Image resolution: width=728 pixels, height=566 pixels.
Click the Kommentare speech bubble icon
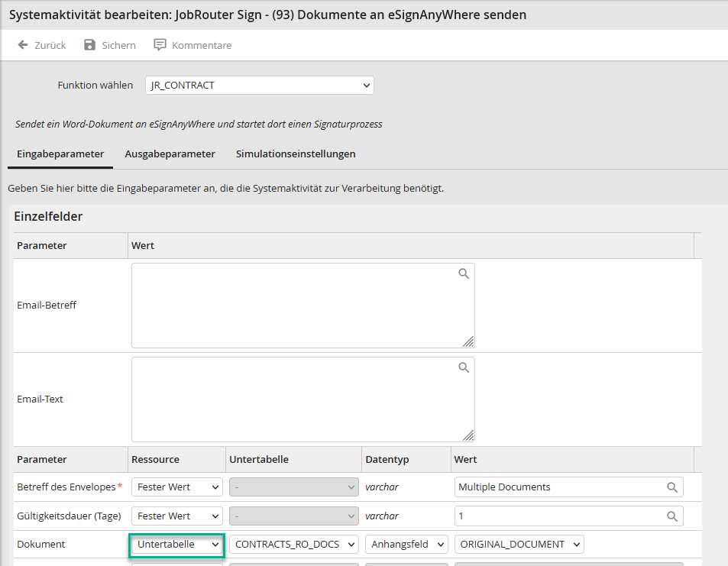pyautogui.click(x=160, y=45)
